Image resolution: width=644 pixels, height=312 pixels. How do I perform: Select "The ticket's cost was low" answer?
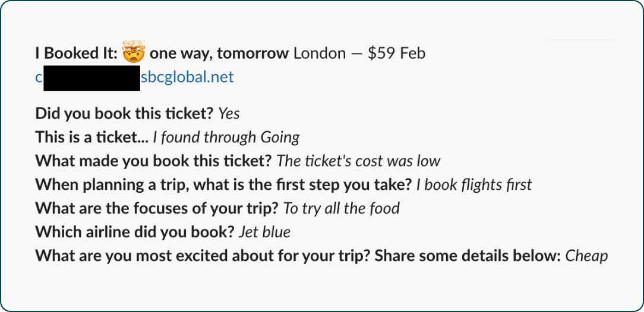[x=359, y=161]
